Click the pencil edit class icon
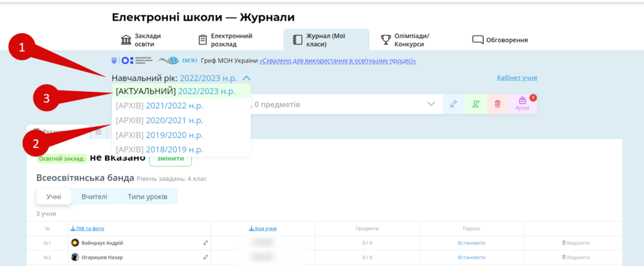 click(x=454, y=104)
